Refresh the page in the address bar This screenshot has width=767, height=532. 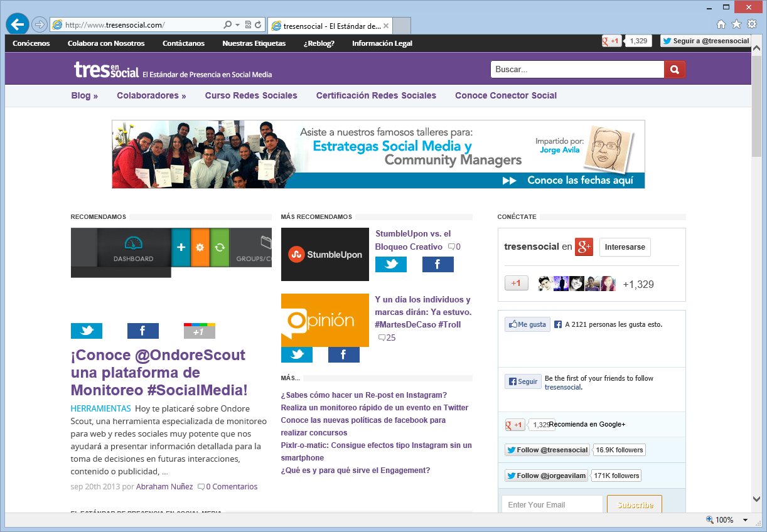click(x=258, y=25)
